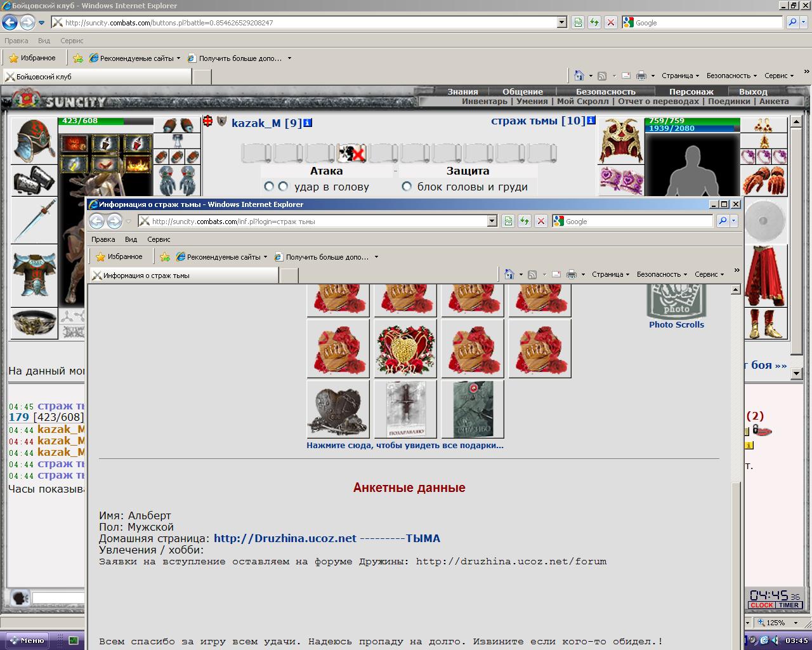Image resolution: width=812 pixels, height=650 pixels.
Task: Click the round shield icon on the right
Action: [x=764, y=220]
